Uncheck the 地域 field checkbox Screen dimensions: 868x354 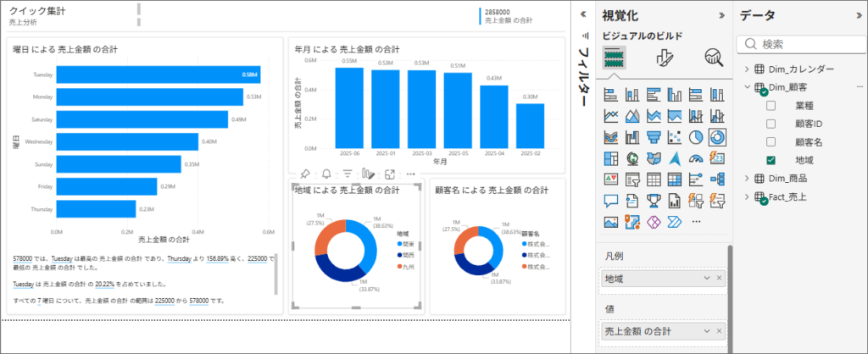771,159
